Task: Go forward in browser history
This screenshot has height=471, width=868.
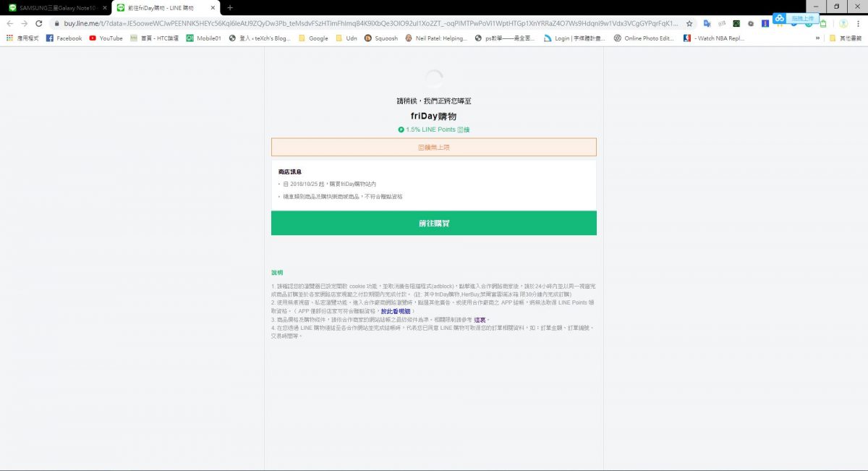Action: click(25, 23)
